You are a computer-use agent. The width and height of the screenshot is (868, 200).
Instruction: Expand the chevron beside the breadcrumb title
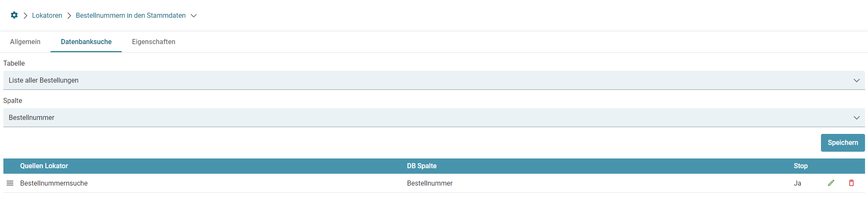click(194, 16)
